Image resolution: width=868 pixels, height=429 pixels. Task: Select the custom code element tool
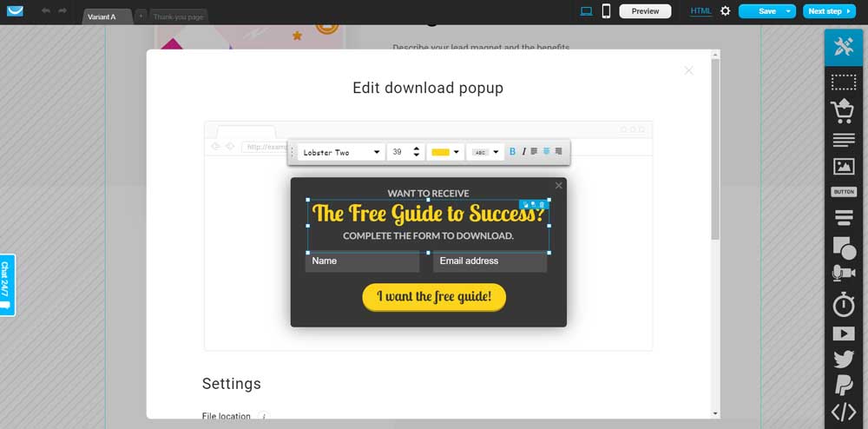point(843,412)
